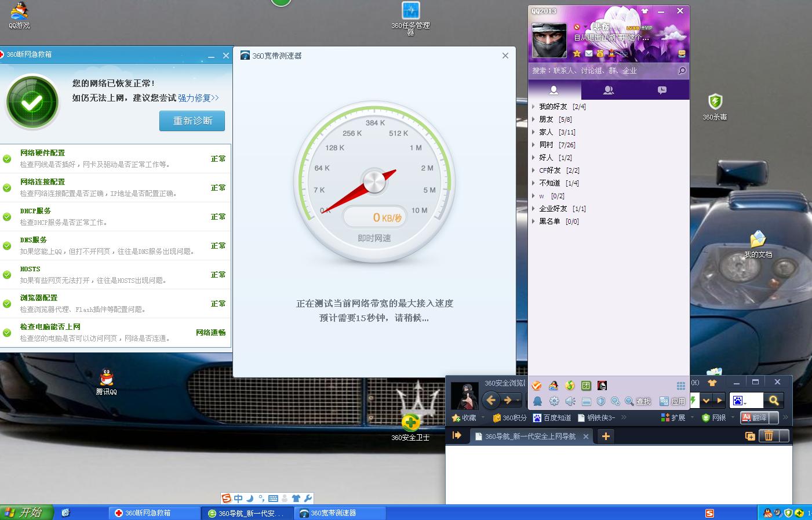Click the QQ wallet money-bag icon
The height and width of the screenshot is (520, 812).
click(x=600, y=53)
